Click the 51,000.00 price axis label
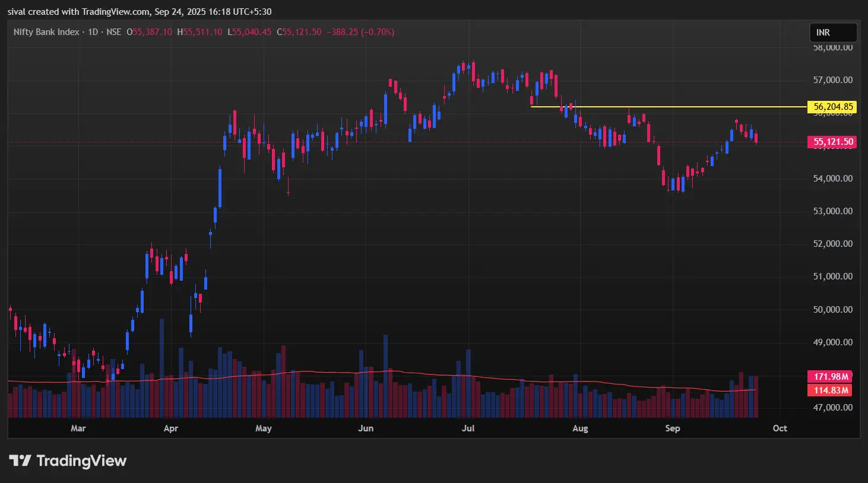Screen dimensions: 868x483 [833, 277]
